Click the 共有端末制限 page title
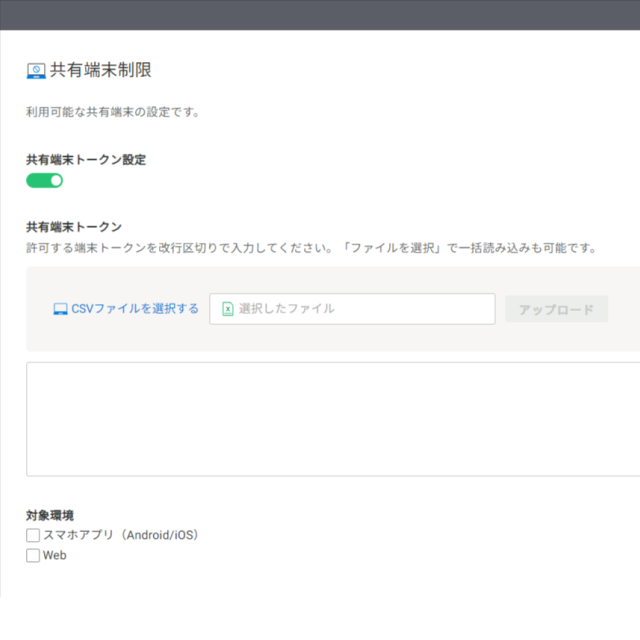640x640 pixels. pos(101,70)
